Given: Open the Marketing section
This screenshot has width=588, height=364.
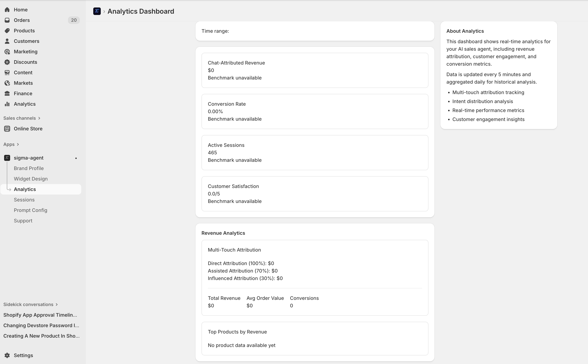Looking at the screenshot, I should 25,51.
